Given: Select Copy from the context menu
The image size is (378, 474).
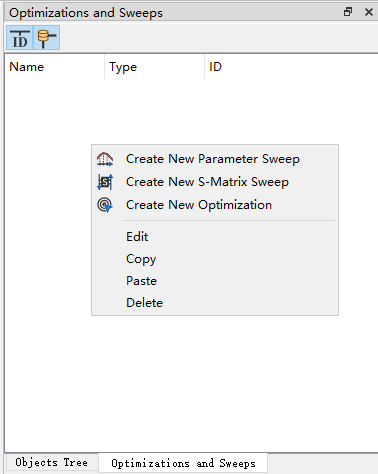Looking at the screenshot, I should point(215,259).
